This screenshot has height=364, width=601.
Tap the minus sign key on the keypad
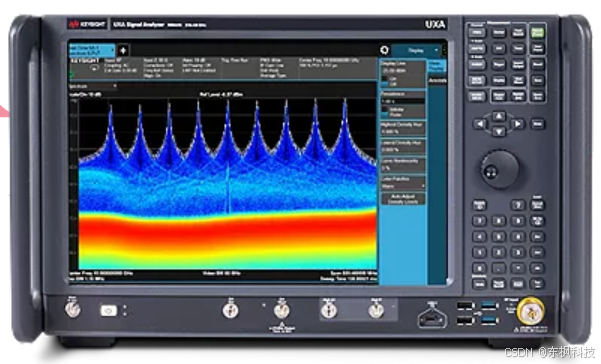(517, 268)
